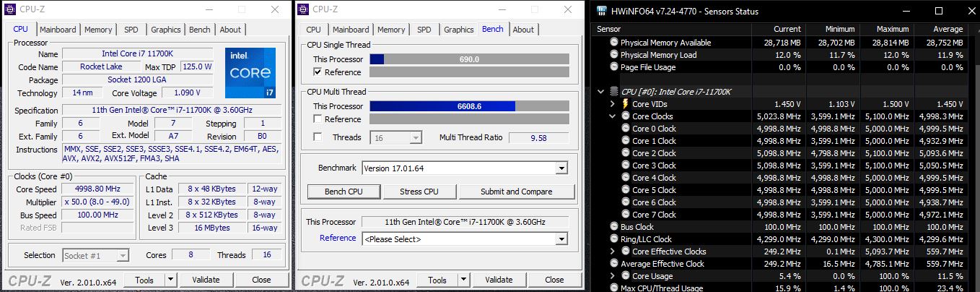Click icon beside Average Effective Clock
980x292 pixels.
coord(614,264)
